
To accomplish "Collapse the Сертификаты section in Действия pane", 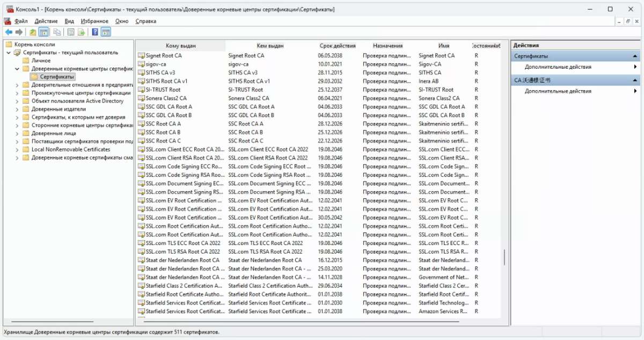I will coord(635,56).
